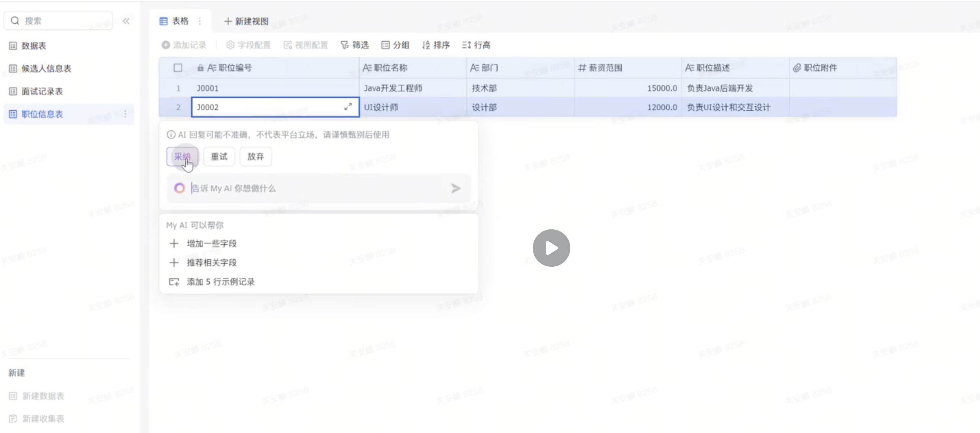This screenshot has width=980, height=433.
Task: Click 新建收集表 to create form
Action: [36, 419]
